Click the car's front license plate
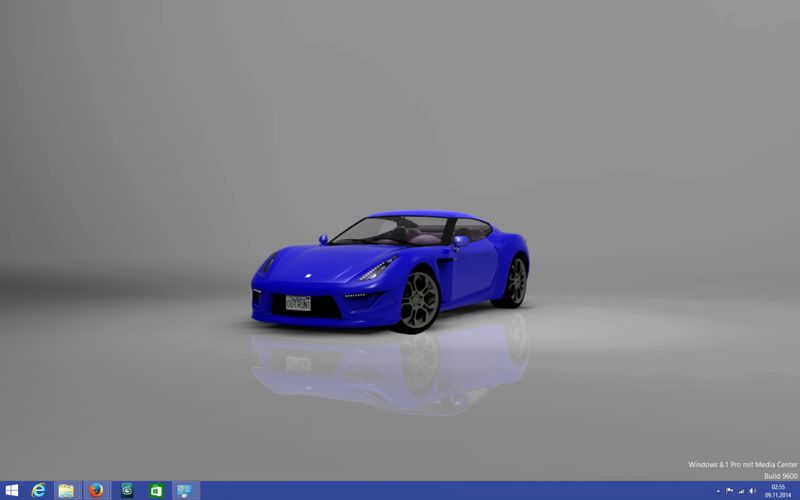Screen dimensions: 800x500 [298, 303]
